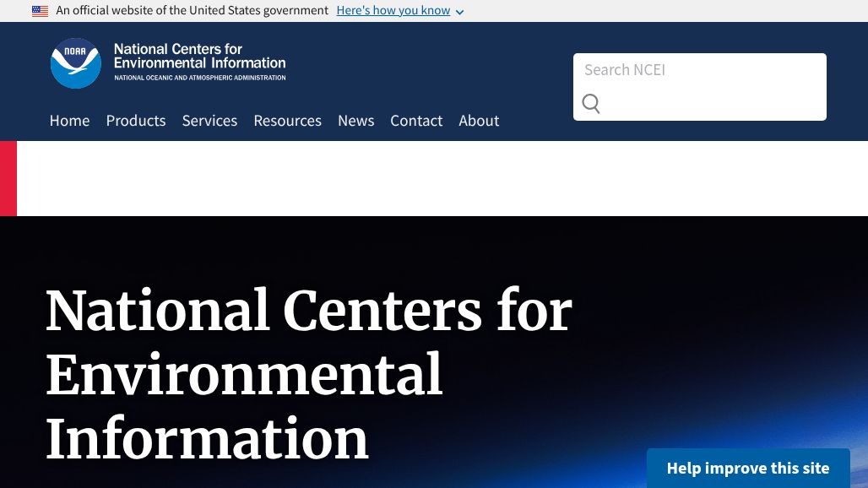Open the Services menu item

click(209, 121)
